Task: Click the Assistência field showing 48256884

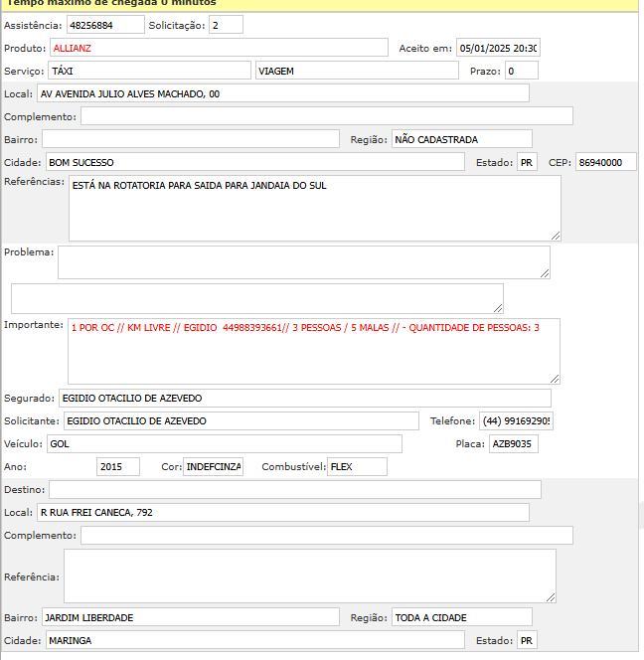Action: coord(104,24)
